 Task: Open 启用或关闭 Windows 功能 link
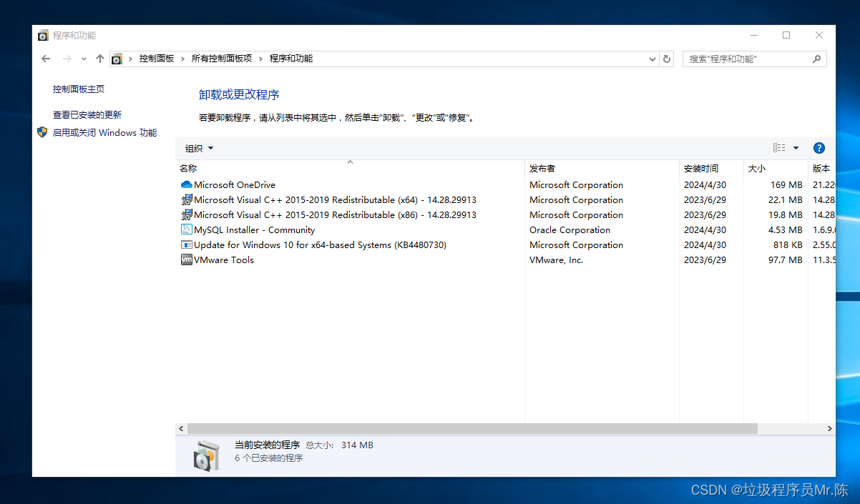tap(104, 132)
